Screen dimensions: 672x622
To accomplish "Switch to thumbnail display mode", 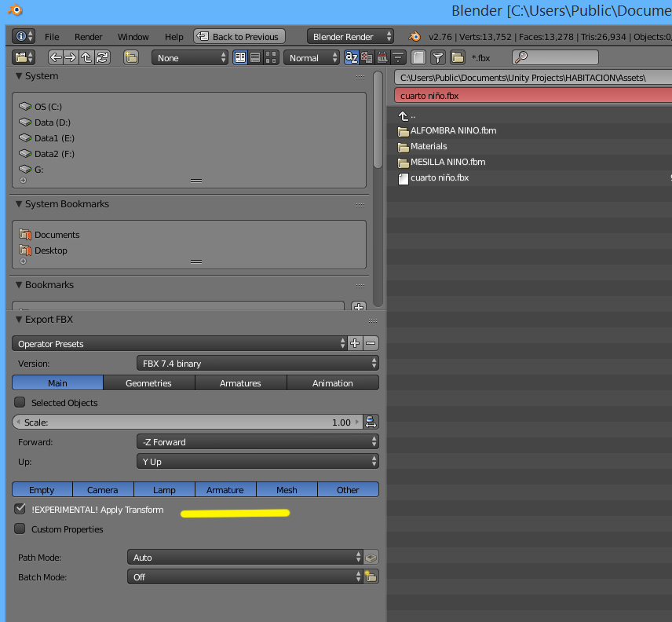I will (x=271, y=57).
